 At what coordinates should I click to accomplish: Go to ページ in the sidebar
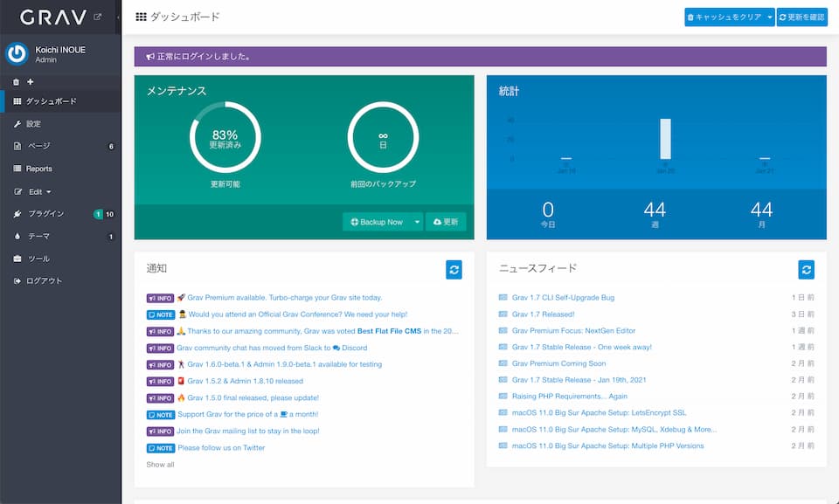coord(38,146)
